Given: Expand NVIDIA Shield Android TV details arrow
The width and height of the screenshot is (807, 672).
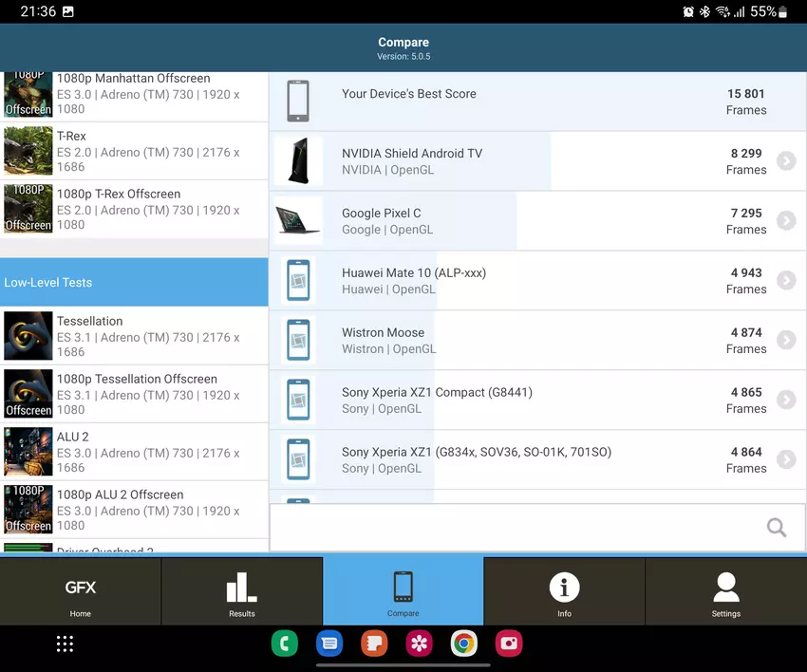Looking at the screenshot, I should pyautogui.click(x=785, y=161).
